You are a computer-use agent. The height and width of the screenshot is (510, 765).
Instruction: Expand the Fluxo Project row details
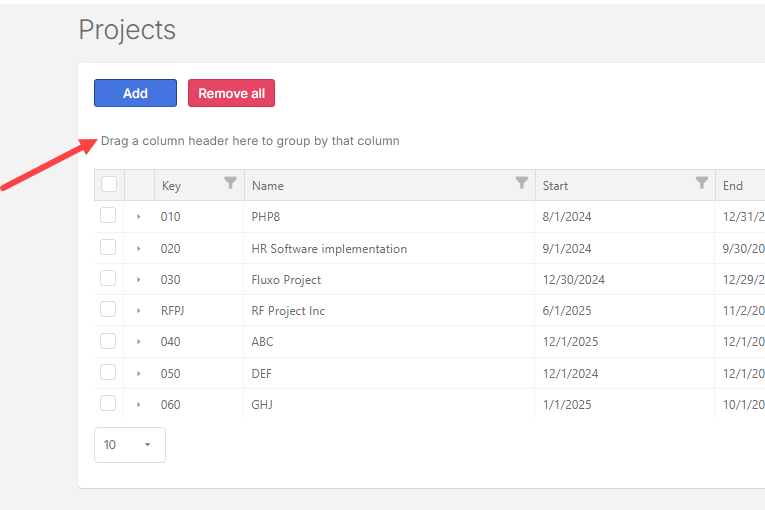point(139,280)
